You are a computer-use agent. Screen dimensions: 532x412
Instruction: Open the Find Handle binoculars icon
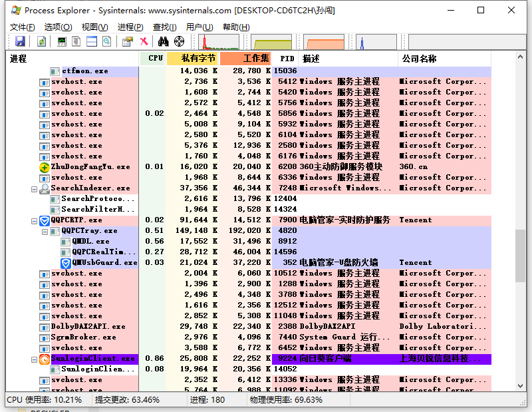pos(163,41)
